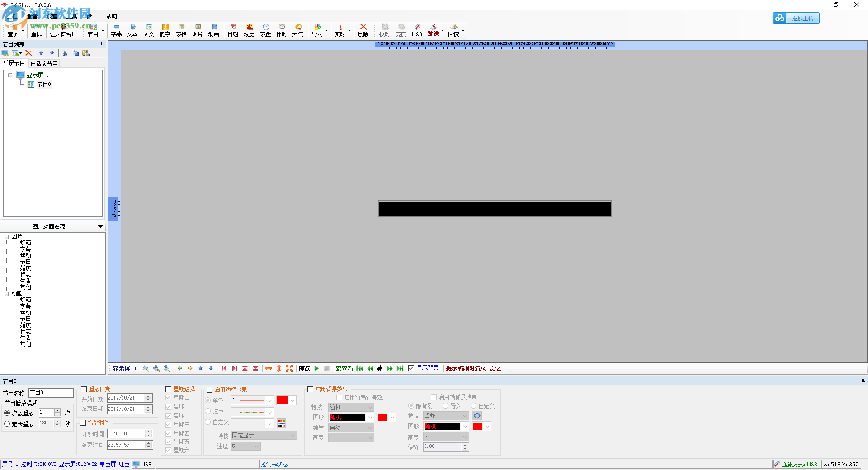
Task: Add a 表格 table region
Action: (181, 30)
